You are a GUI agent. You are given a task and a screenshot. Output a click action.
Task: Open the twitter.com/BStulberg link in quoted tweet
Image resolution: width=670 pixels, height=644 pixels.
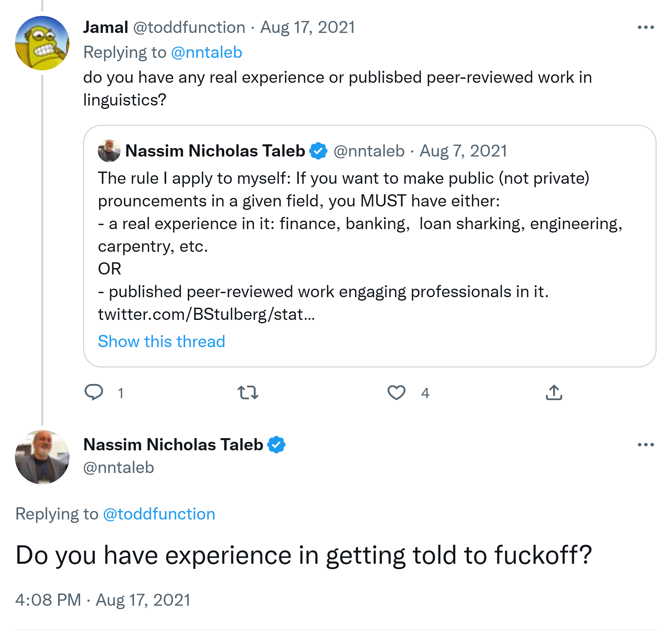206,314
